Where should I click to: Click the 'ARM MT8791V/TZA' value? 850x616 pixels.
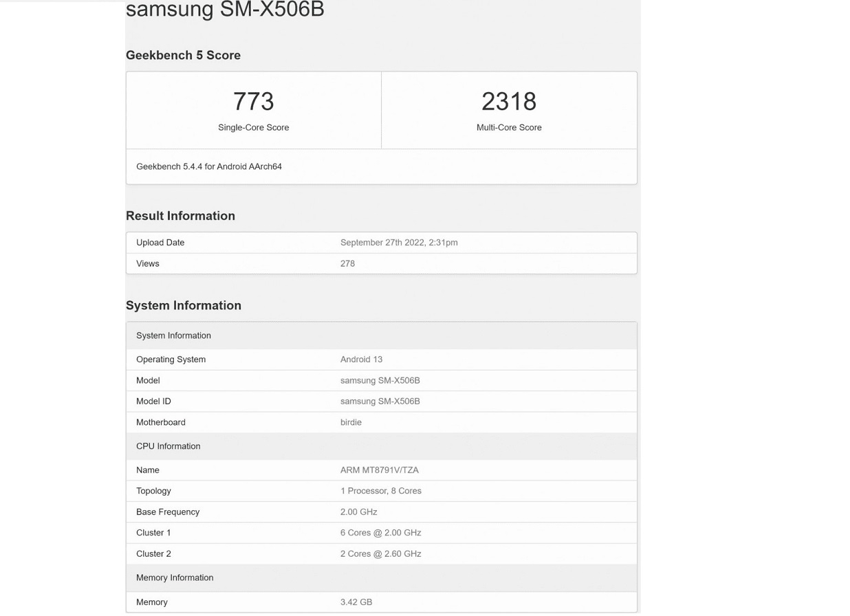tap(380, 470)
